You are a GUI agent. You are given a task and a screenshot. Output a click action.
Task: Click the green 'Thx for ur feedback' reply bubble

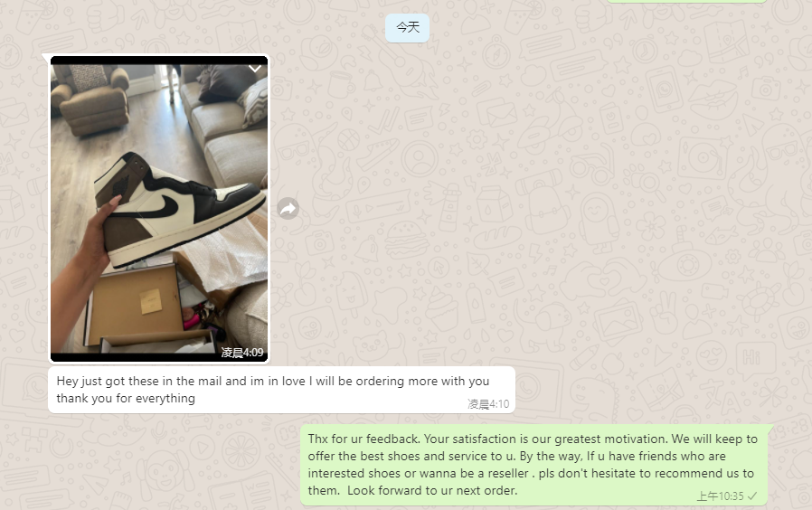coord(533,465)
